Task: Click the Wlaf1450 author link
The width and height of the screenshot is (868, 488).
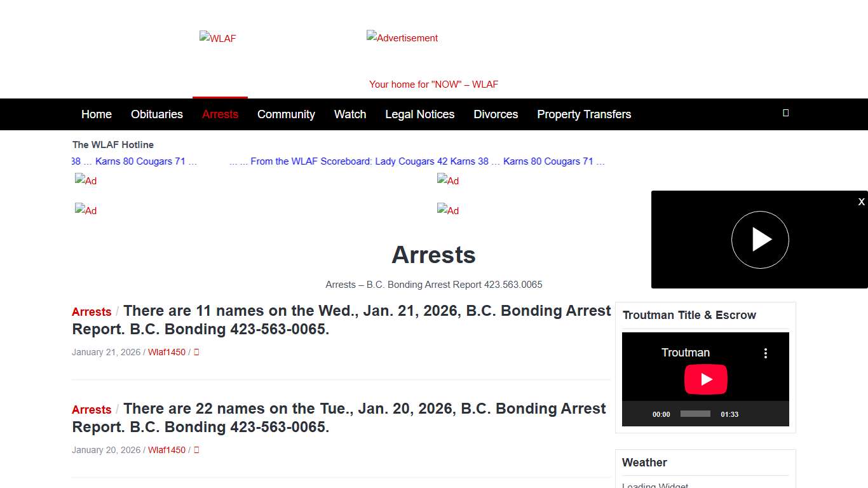Action: pyautogui.click(x=166, y=352)
